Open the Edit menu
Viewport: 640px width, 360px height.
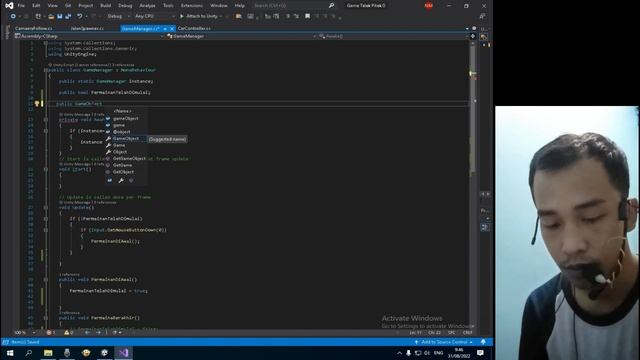pos(36,6)
